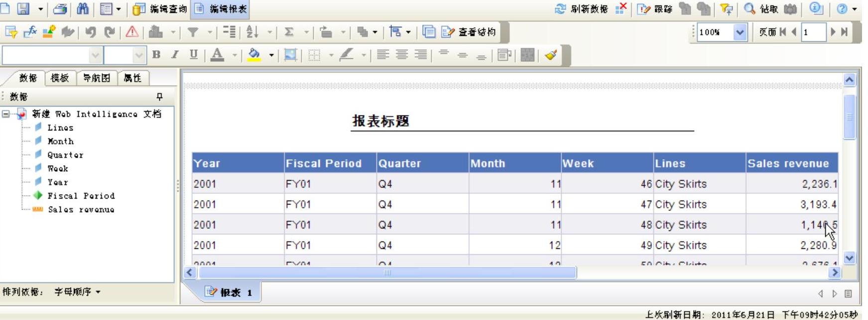
Task: Switch to the 导航图 tab
Action: click(96, 78)
